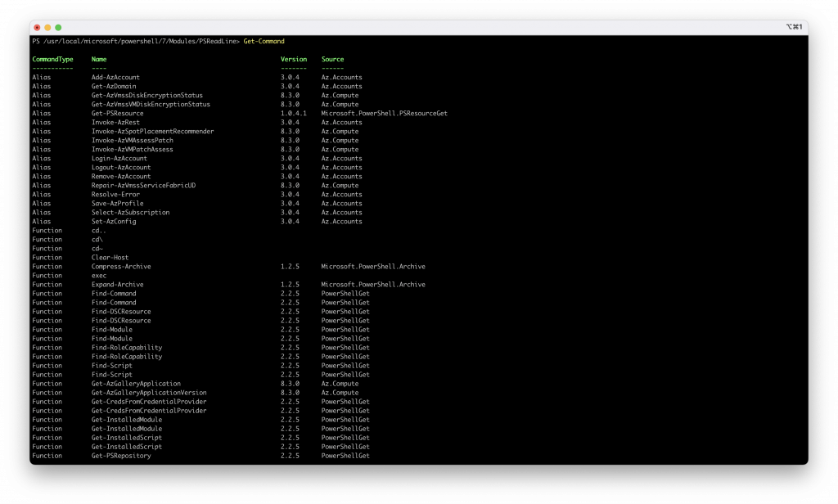Click PowerShellGet source in Get-PSRepository row
Screen dimensions: 838x504
pos(345,456)
